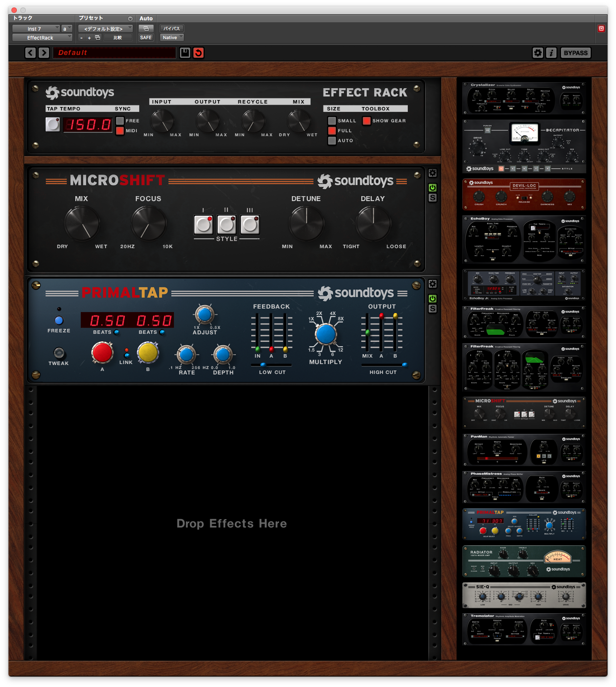
Task: Click the MicroShift DETUNE knob
Action: click(307, 223)
